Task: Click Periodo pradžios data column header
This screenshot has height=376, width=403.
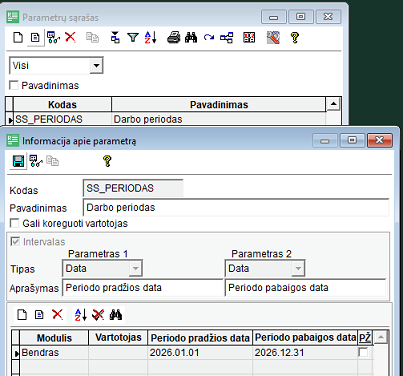Action: pyautogui.click(x=200, y=338)
